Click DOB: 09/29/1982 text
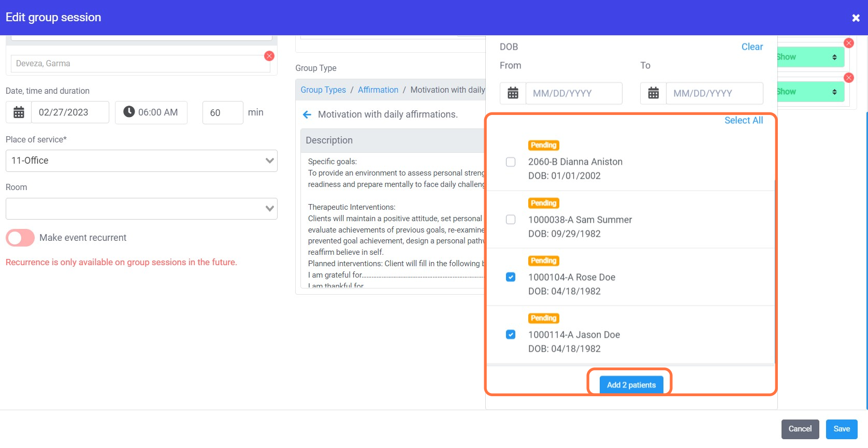Image resolution: width=868 pixels, height=448 pixels. tap(565, 234)
